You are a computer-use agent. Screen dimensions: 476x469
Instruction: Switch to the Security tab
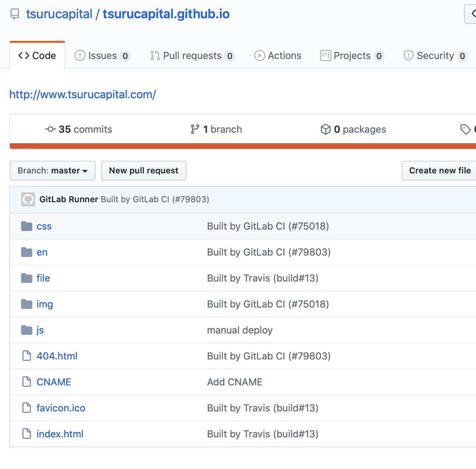[x=435, y=56]
